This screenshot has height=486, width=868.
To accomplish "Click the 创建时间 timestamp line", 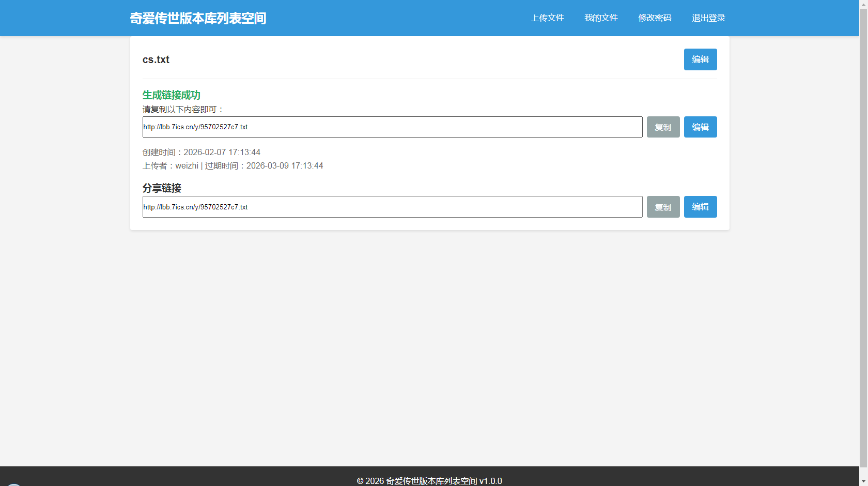I will click(202, 153).
